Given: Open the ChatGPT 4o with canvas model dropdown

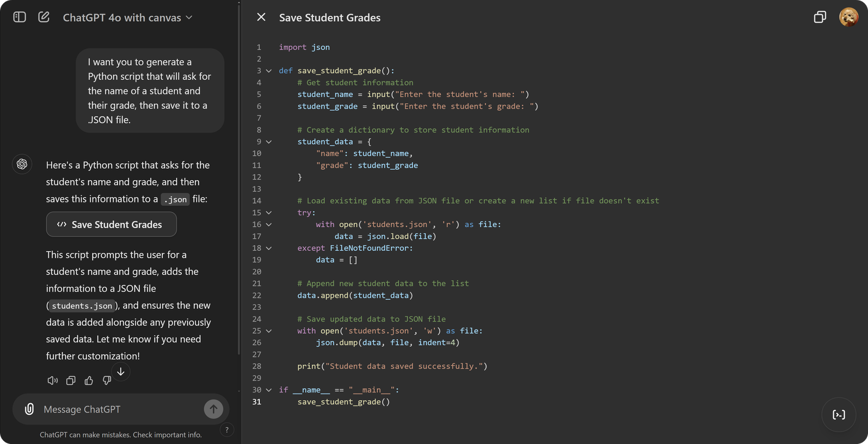Looking at the screenshot, I should pyautogui.click(x=127, y=18).
